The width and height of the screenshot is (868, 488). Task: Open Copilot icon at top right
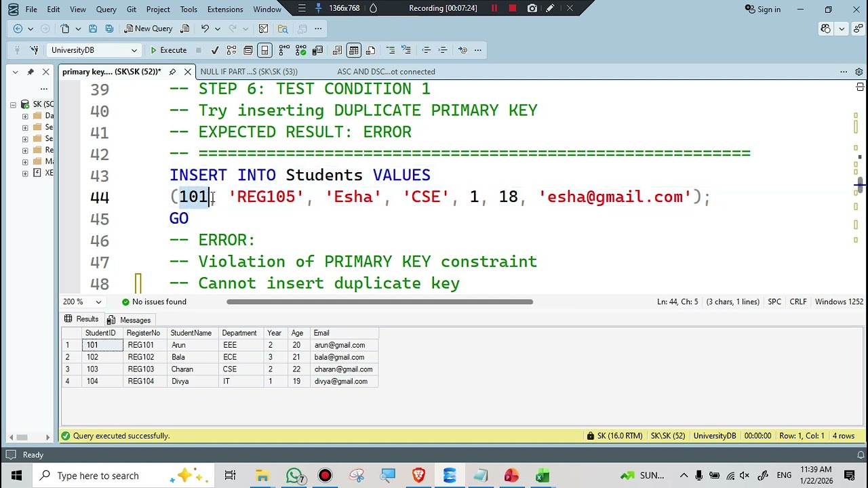pos(825,28)
